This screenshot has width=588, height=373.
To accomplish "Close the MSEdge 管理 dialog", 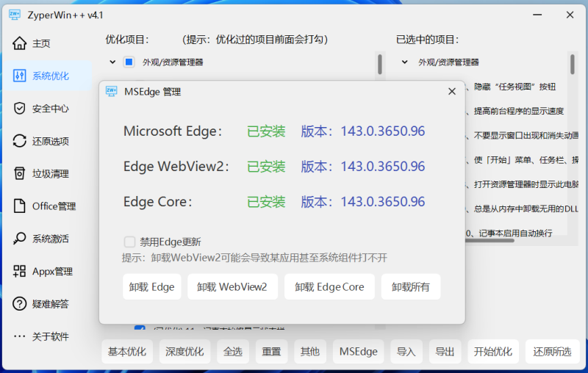I will (452, 91).
